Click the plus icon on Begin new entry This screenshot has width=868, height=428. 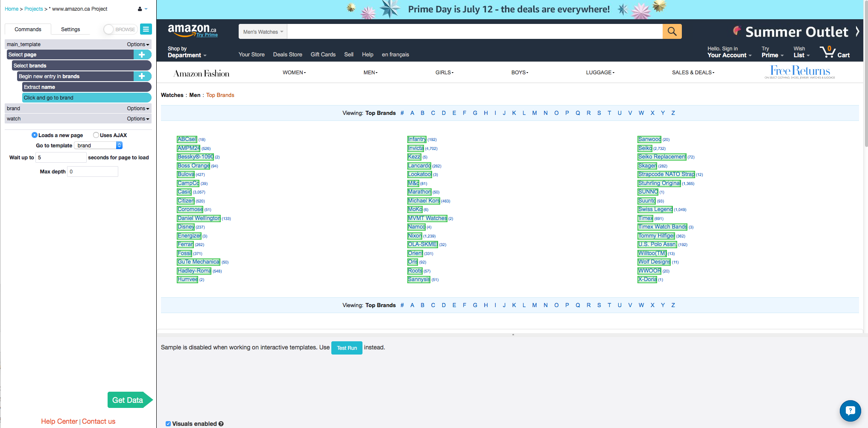(142, 76)
